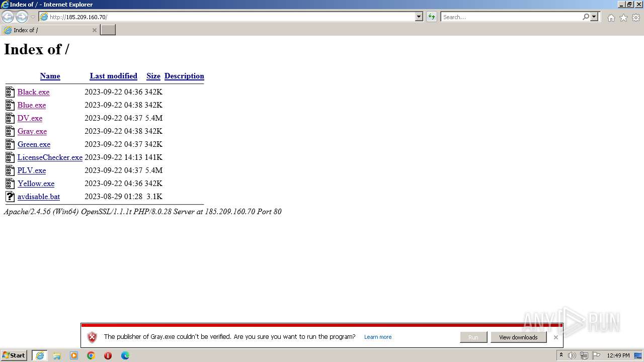Viewport: 644px width, 362px height.
Task: Open the Home page icon
Action: pos(611,18)
